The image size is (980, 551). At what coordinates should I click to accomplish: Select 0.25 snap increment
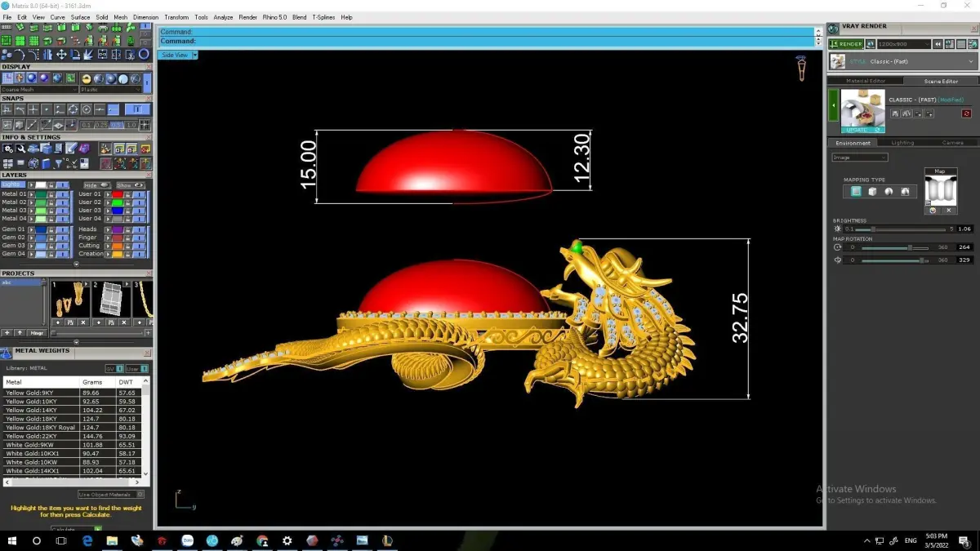pyautogui.click(x=101, y=125)
